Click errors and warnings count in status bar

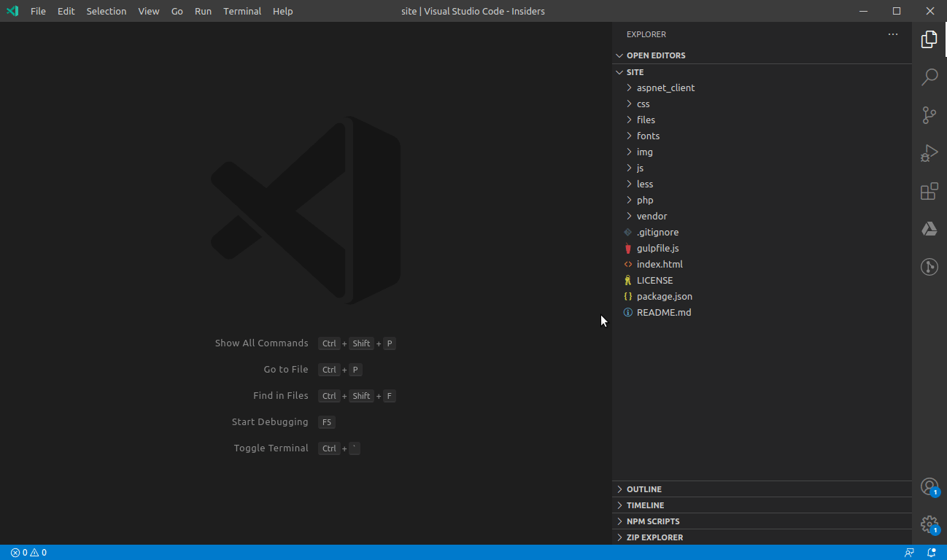pyautogui.click(x=28, y=553)
